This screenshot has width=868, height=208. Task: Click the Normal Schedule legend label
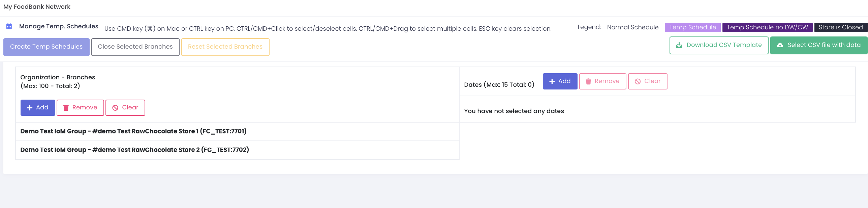point(632,27)
